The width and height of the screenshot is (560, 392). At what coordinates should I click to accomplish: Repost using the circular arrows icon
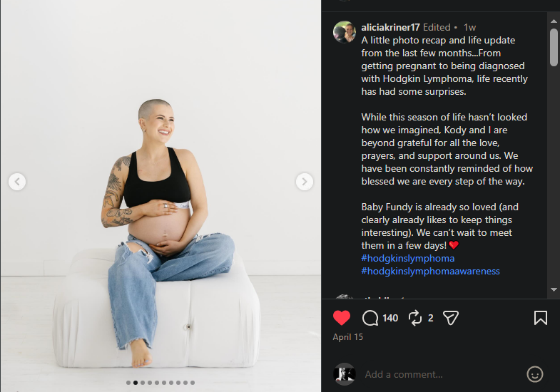tap(415, 318)
